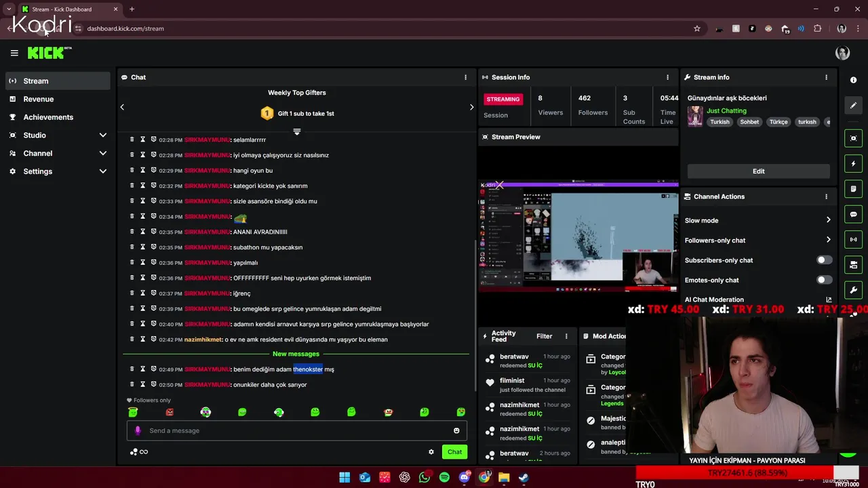
Task: Click username nazimhikmet in chat
Action: [x=203, y=340]
